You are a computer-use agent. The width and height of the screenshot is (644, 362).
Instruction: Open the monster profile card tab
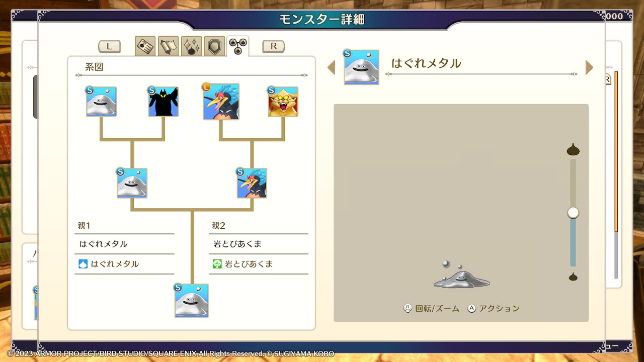click(x=145, y=46)
